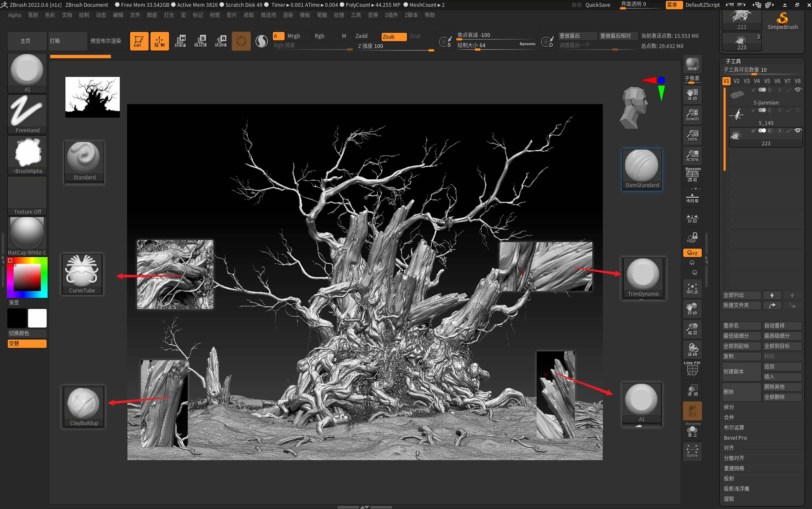Select the Zoom2D tool icon

692,115
